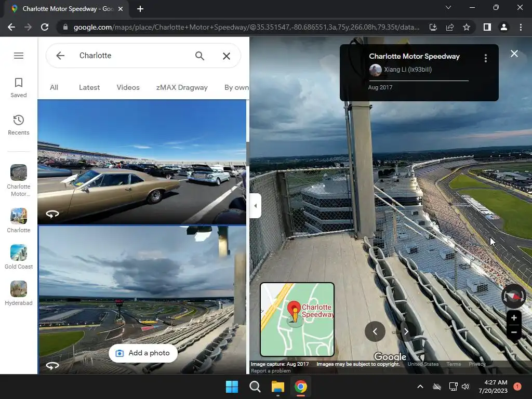The image size is (532, 399).
Task: Open the notification badge
Action: tap(517, 387)
